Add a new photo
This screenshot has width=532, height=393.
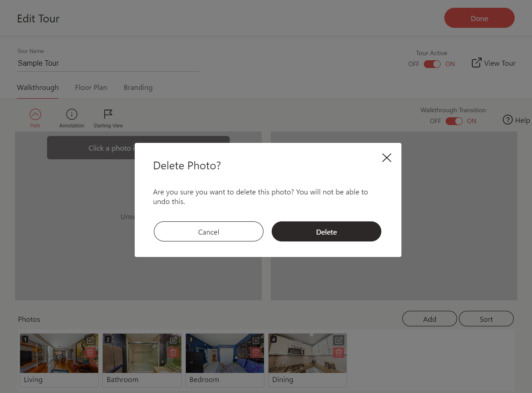(x=429, y=318)
